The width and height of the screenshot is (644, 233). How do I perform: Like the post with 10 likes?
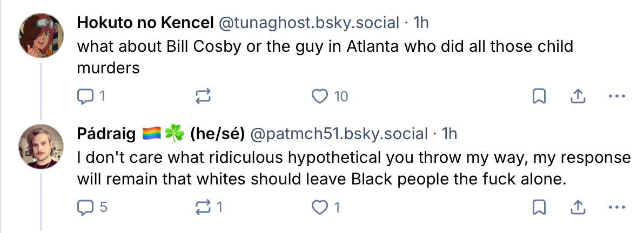coord(320,97)
